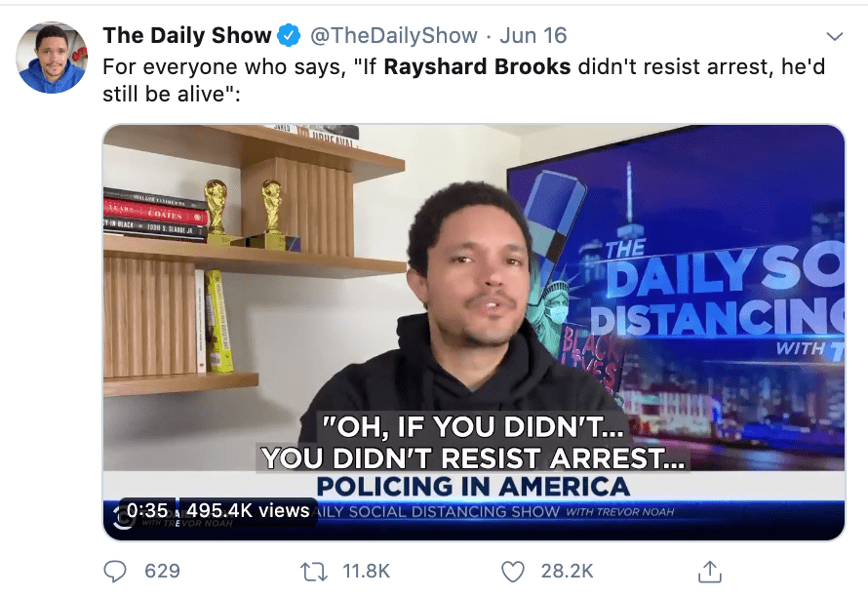
Task: Click the blue verified badge
Action: tap(289, 35)
